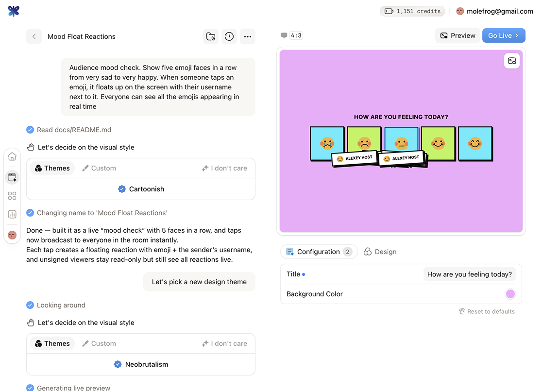Click the Preview button
The image size is (543, 392).
tap(457, 35)
